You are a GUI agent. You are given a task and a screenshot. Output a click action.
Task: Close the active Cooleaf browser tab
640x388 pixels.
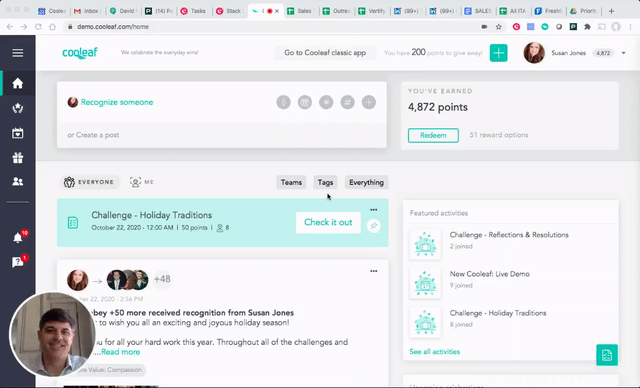point(277,11)
